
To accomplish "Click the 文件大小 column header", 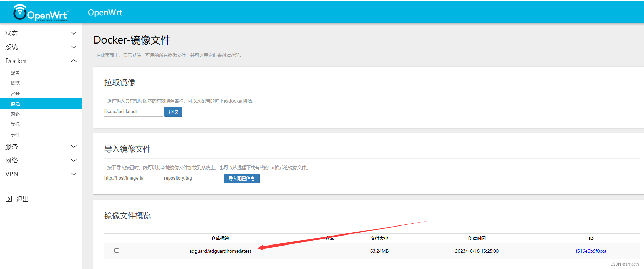I will coord(379,238).
